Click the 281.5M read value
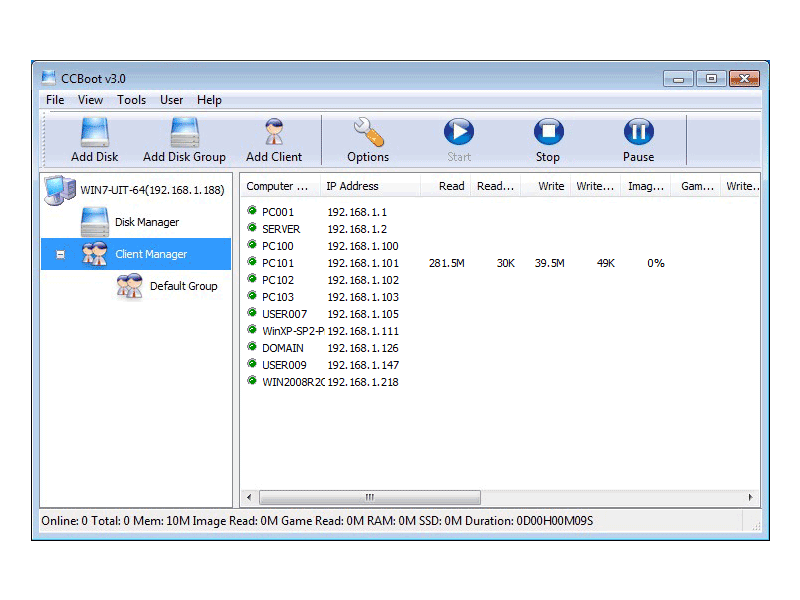The image size is (800, 600). pos(446,263)
